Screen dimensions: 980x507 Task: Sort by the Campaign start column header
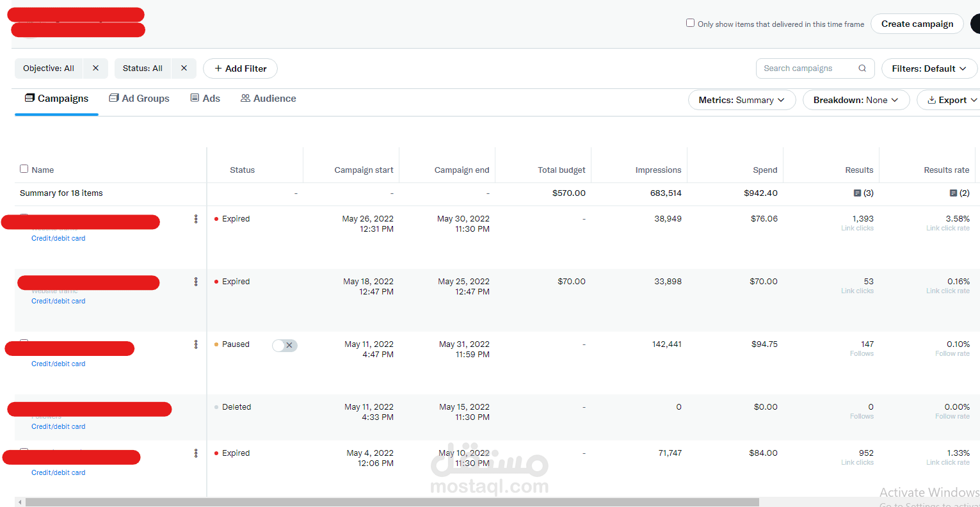(364, 170)
